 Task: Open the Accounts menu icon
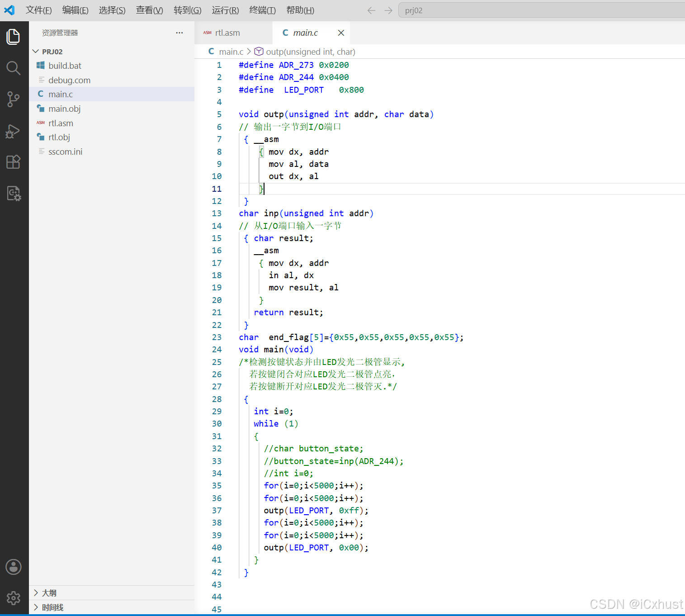pos(14,567)
